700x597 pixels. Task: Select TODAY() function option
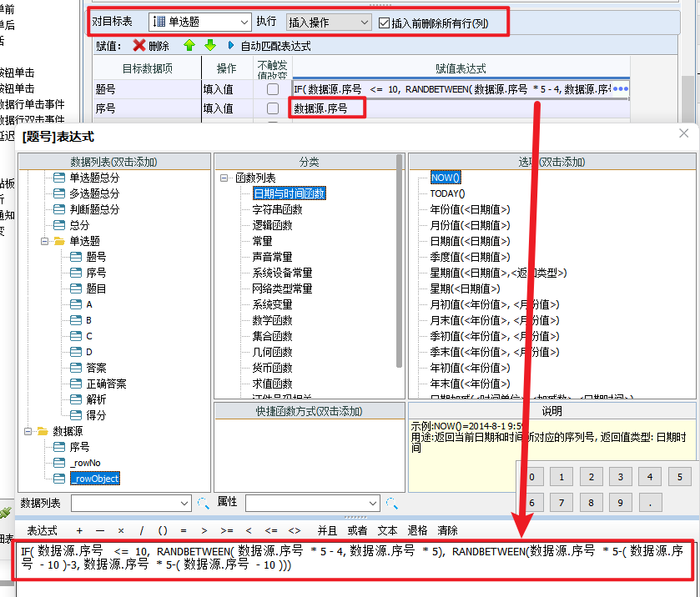(x=447, y=193)
